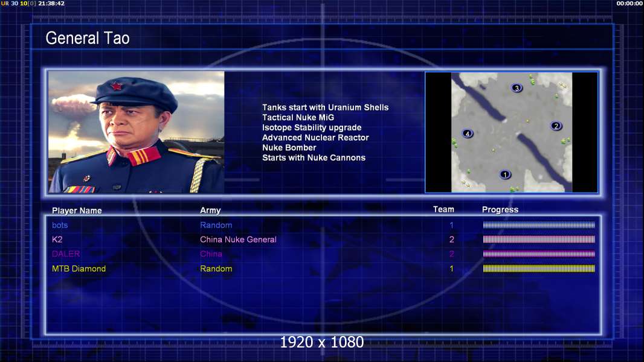Screen dimensions: 644x362
Task: Click the blue progress bar for bots
Action: 539,224
